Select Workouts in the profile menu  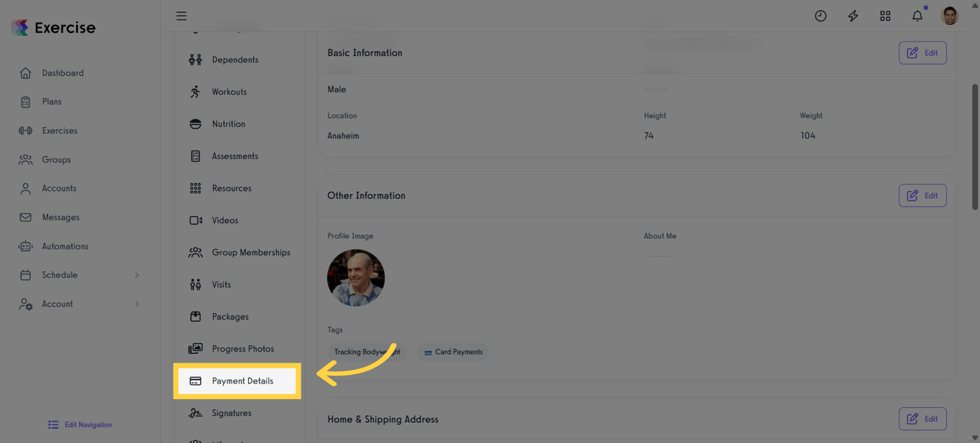tap(229, 92)
